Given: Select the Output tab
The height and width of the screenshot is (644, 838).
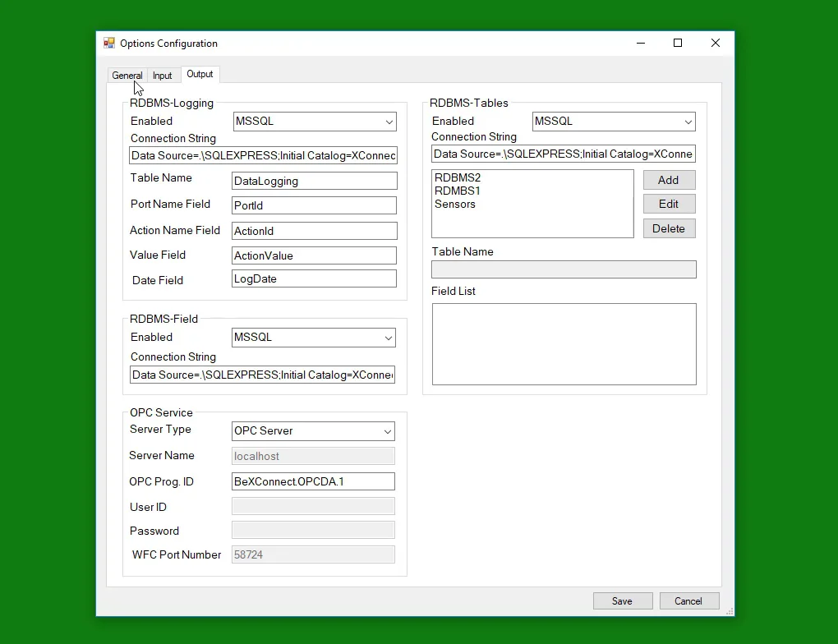Looking at the screenshot, I should [x=200, y=74].
